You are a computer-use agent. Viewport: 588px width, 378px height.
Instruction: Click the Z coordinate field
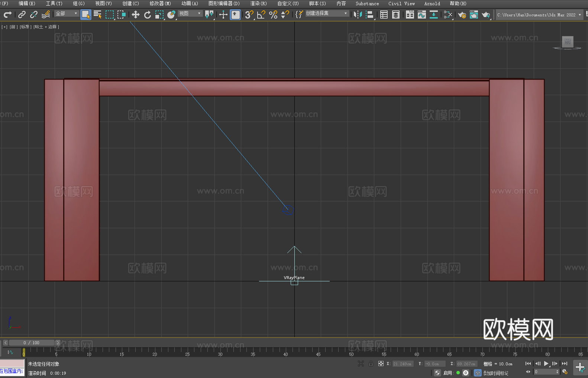[x=467, y=364]
